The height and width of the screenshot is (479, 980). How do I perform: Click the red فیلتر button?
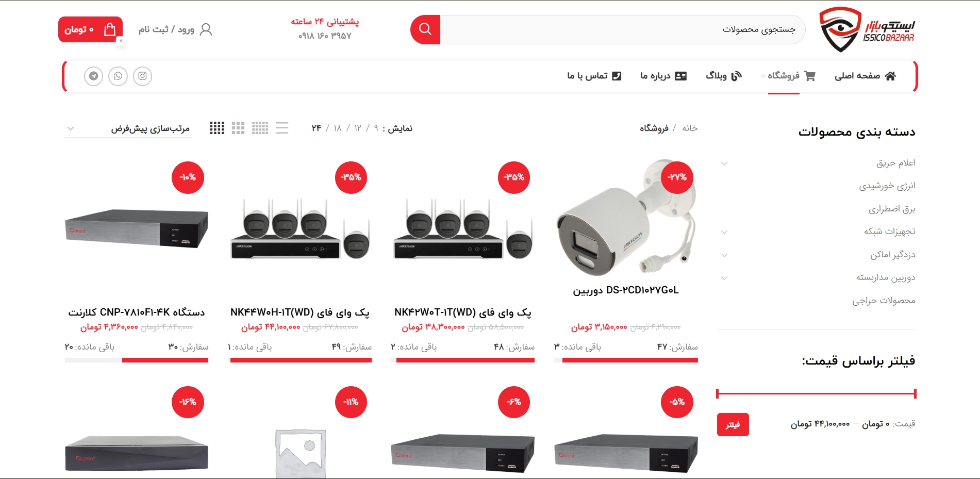click(733, 424)
